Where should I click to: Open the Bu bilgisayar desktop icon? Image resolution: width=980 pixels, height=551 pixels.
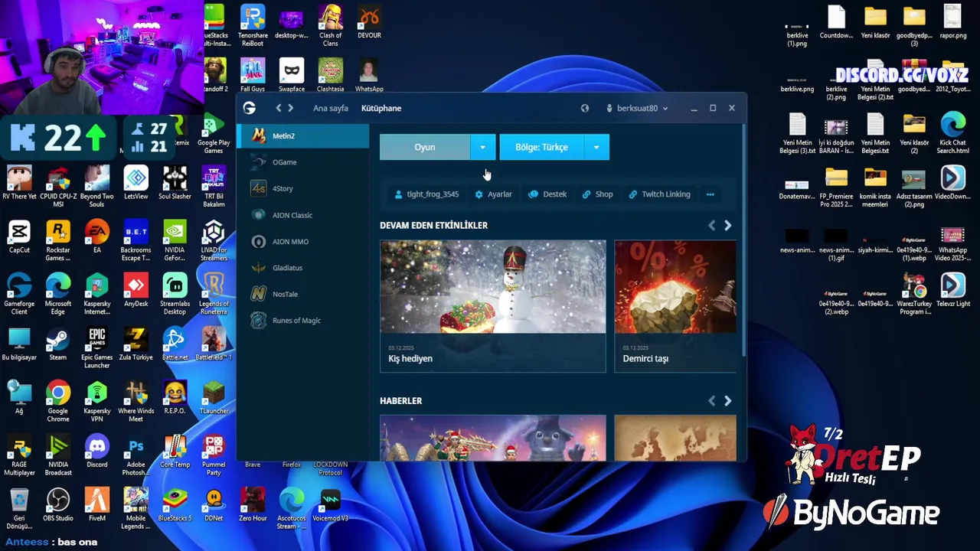pos(19,344)
